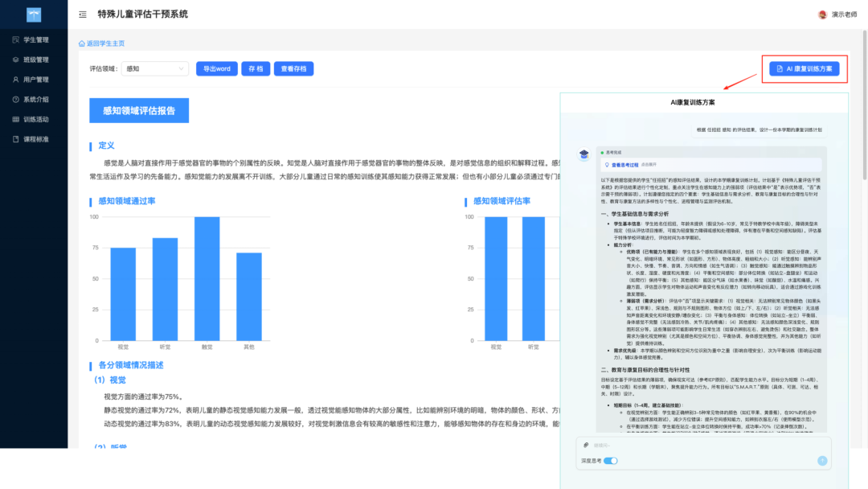Click the AI assistant graduation cap avatar
868x489 pixels.
point(584,154)
